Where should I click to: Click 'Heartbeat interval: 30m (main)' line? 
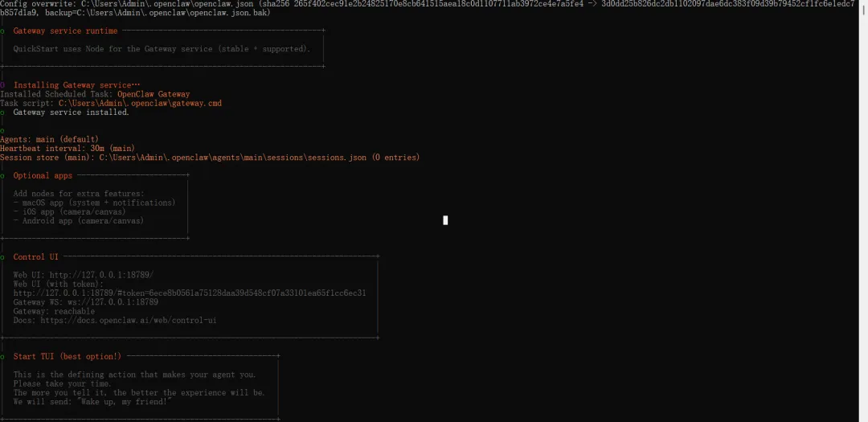[68, 149]
